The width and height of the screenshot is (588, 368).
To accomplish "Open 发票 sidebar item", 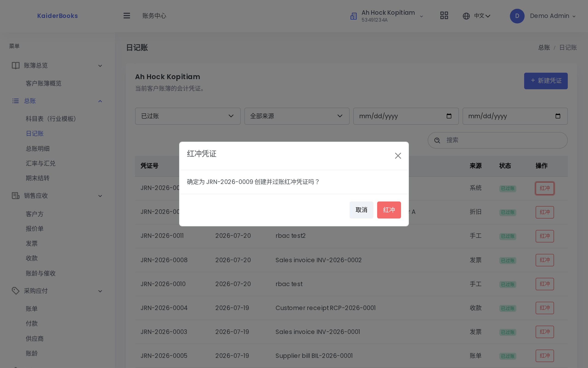I will click(32, 243).
